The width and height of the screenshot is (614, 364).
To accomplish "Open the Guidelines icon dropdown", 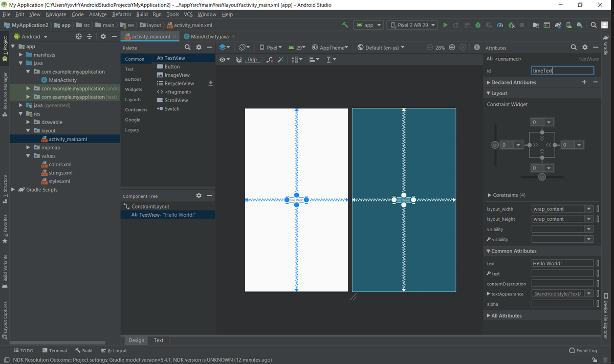I will pos(331,60).
